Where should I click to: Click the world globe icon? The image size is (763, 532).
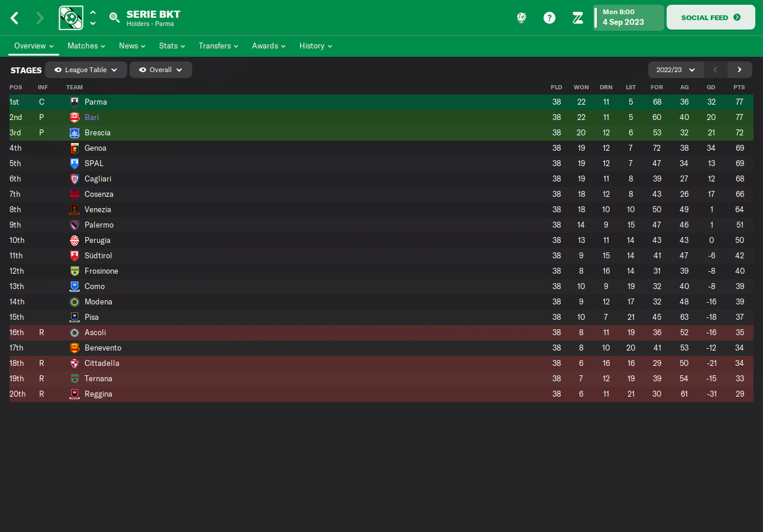[521, 18]
